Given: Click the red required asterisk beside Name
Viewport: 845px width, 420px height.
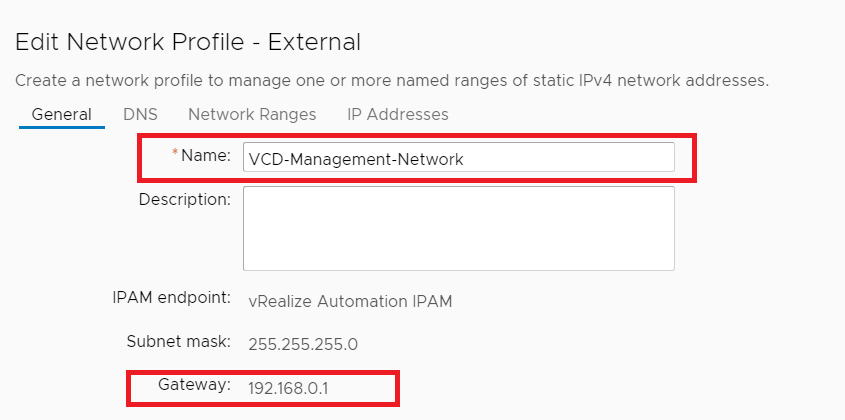Looking at the screenshot, I should pyautogui.click(x=176, y=154).
